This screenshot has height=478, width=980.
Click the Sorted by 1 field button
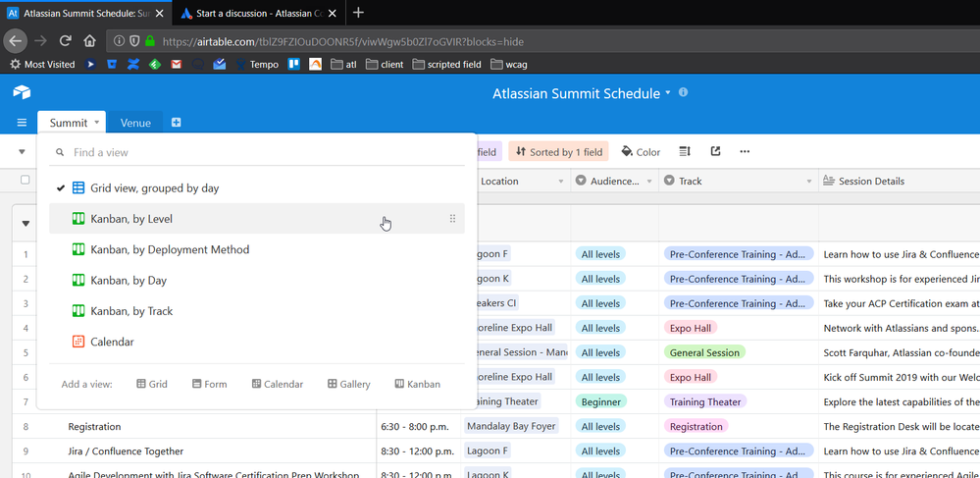[x=558, y=152]
